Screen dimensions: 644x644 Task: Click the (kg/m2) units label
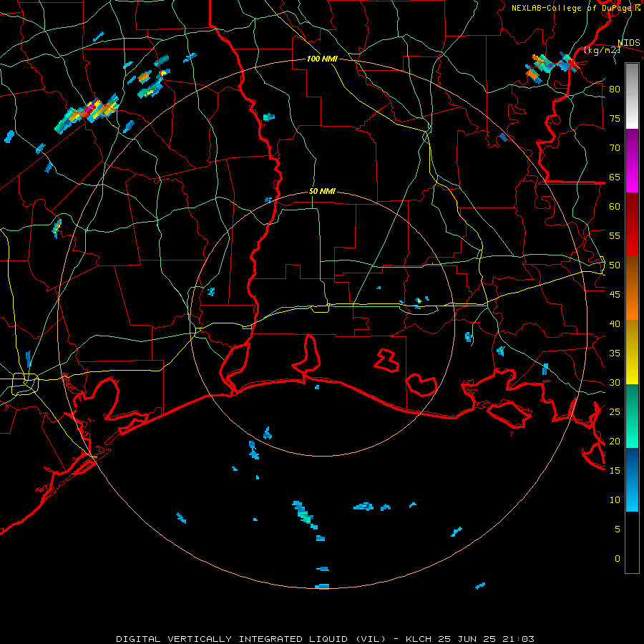point(601,50)
